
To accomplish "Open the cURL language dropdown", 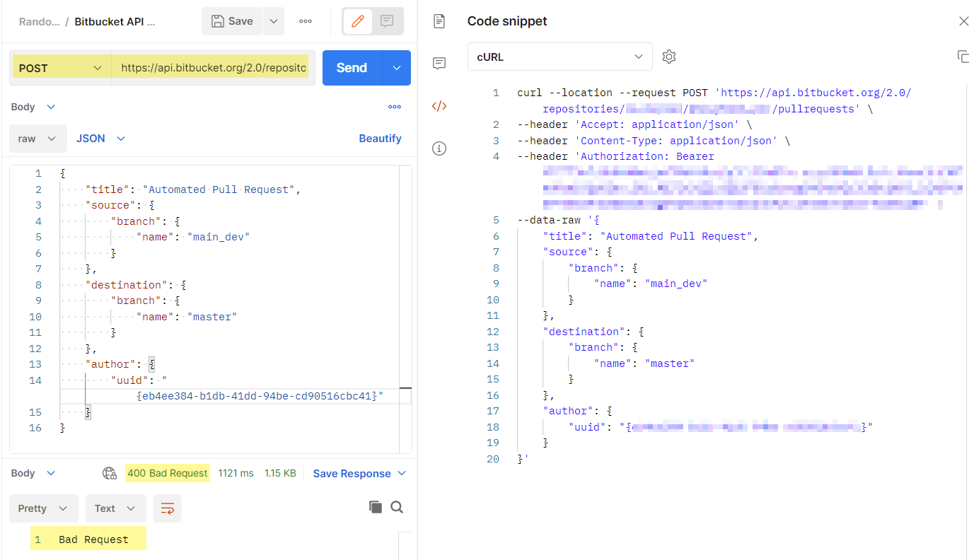I will pos(559,57).
